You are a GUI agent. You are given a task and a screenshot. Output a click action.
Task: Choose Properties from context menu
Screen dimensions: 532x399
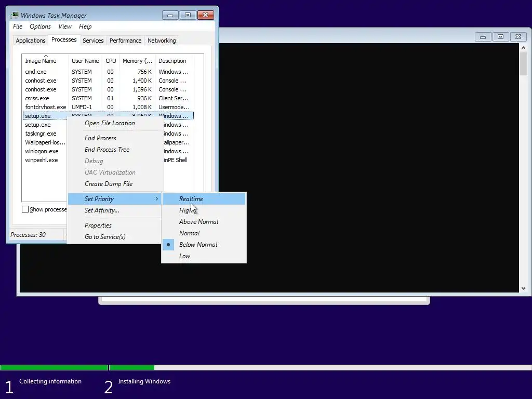(115, 225)
